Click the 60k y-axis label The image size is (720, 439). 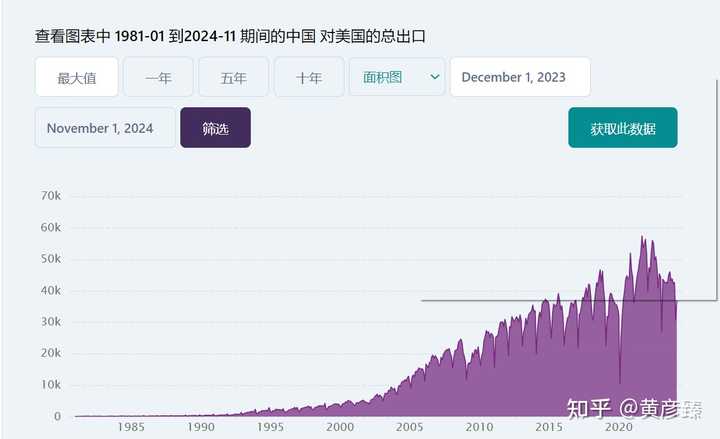pos(51,227)
